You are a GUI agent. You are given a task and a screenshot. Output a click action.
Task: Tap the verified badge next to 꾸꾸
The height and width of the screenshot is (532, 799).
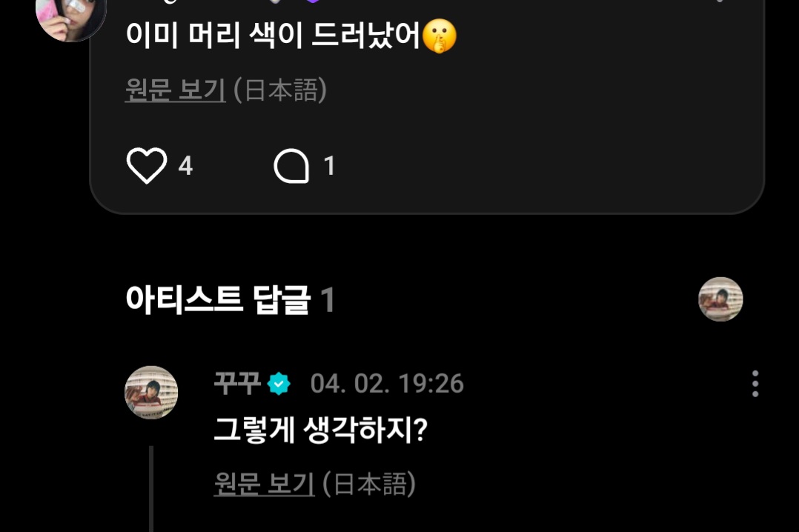pos(279,384)
